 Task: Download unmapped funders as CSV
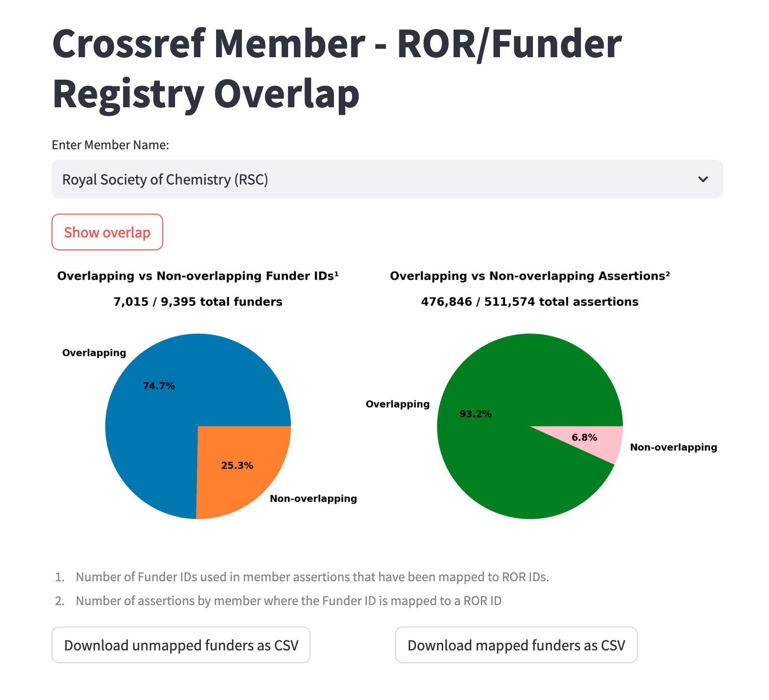(x=181, y=645)
